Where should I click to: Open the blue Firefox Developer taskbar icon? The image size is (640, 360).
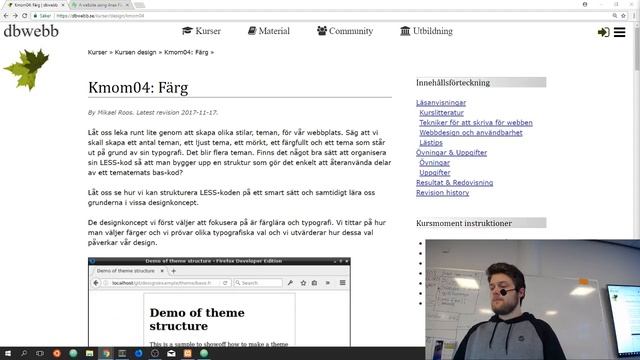coord(139,353)
